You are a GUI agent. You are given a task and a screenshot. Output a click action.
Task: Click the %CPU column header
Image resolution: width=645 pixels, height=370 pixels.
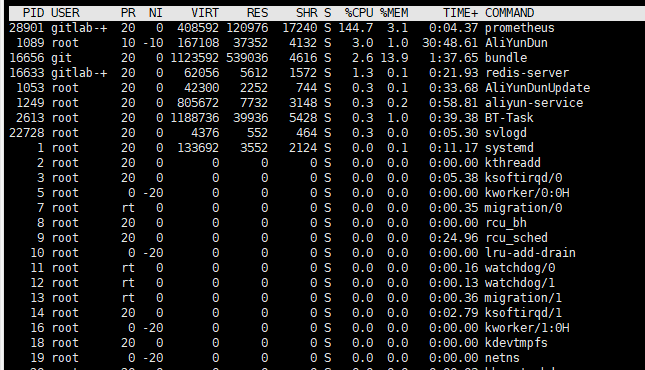click(x=359, y=13)
